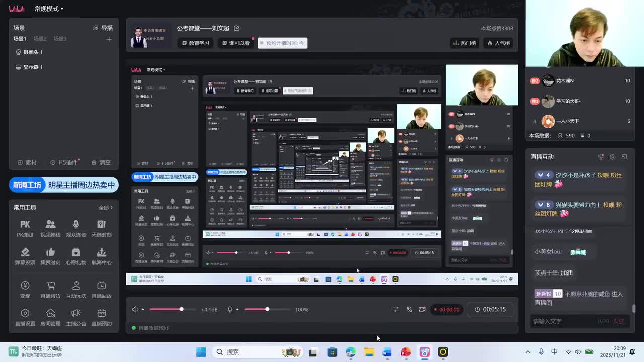Image resolution: width=644 pixels, height=362 pixels.
Task: Open voice icon in 直播互动 header
Action: 601,157
